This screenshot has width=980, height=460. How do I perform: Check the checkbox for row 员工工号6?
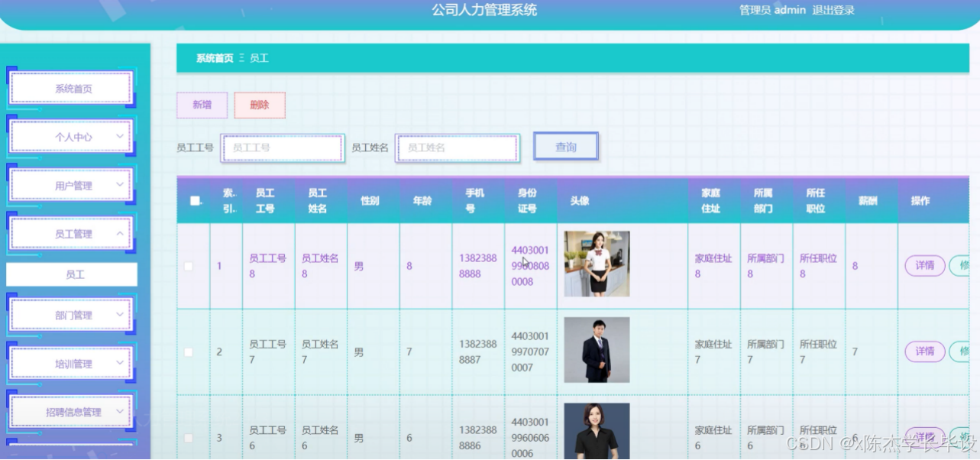coord(189,438)
